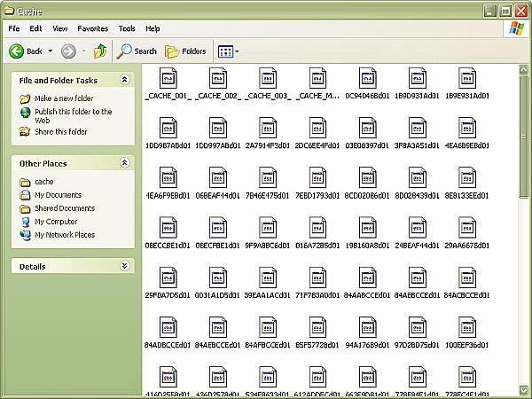532x399 pixels.
Task: Open the Search pane
Action: [x=137, y=51]
